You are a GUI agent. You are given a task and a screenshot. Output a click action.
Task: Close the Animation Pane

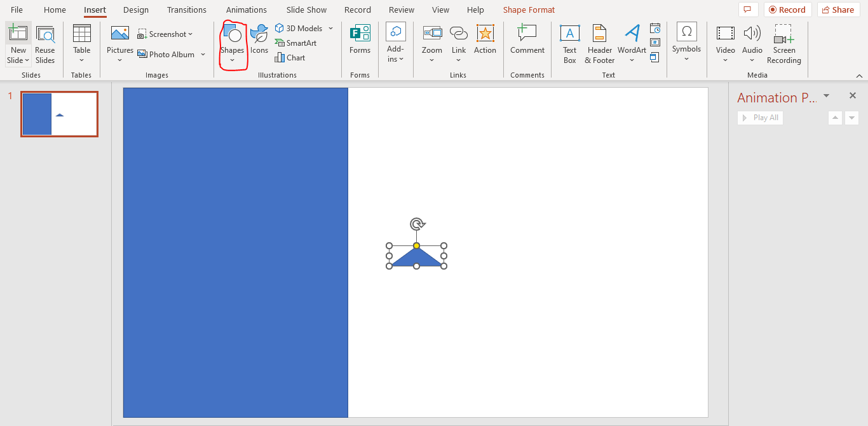(853, 96)
